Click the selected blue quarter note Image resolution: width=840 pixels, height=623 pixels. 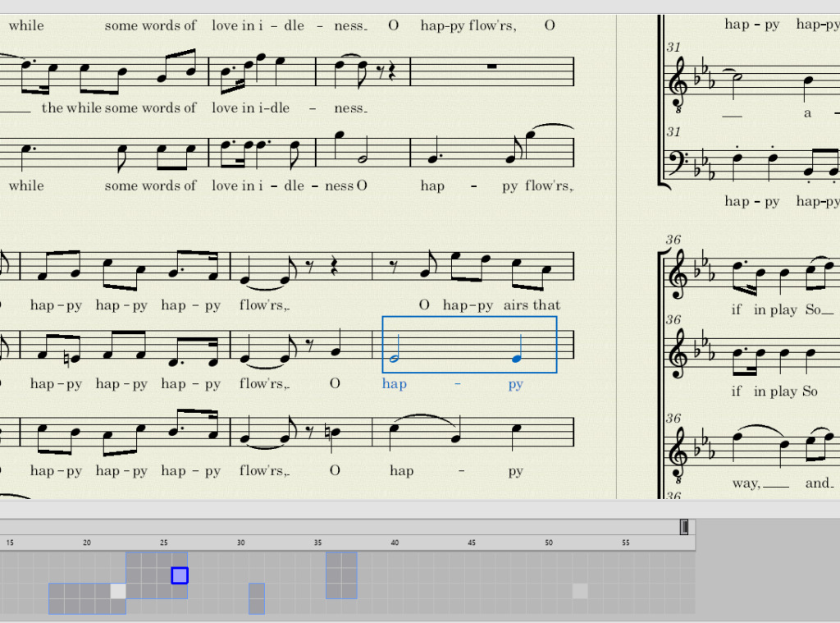coord(517,358)
